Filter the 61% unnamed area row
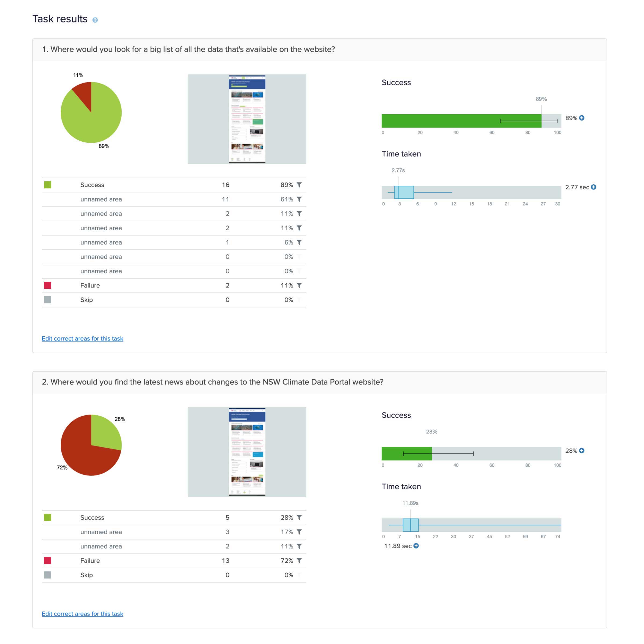Viewport: 644px width, 644px height. pos(299,199)
